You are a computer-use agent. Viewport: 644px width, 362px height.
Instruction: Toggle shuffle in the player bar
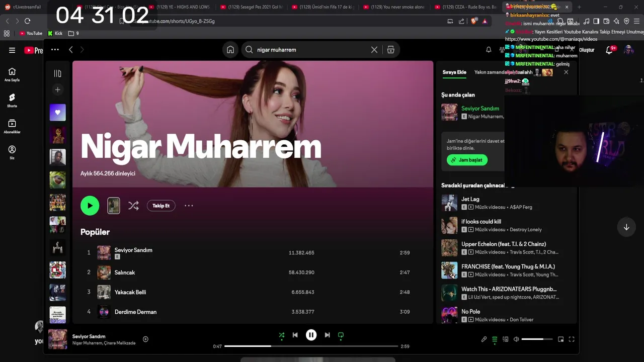[281, 335]
